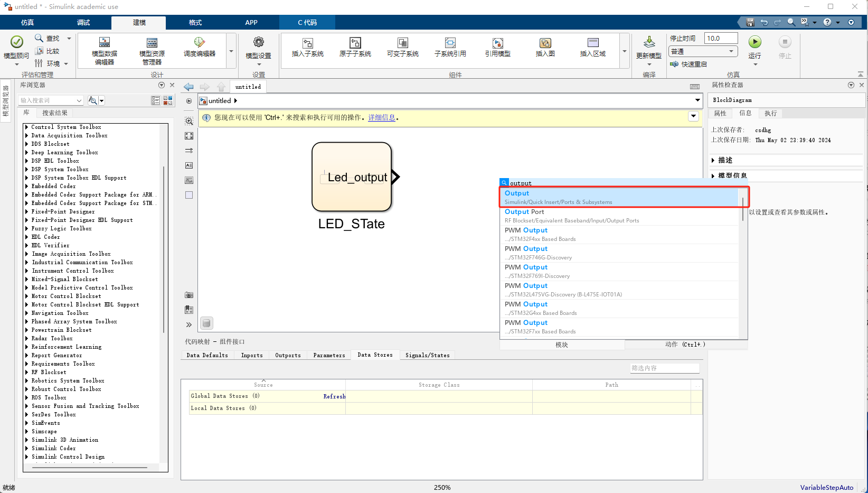
Task: Select Output block from quick insert results
Action: pos(619,197)
